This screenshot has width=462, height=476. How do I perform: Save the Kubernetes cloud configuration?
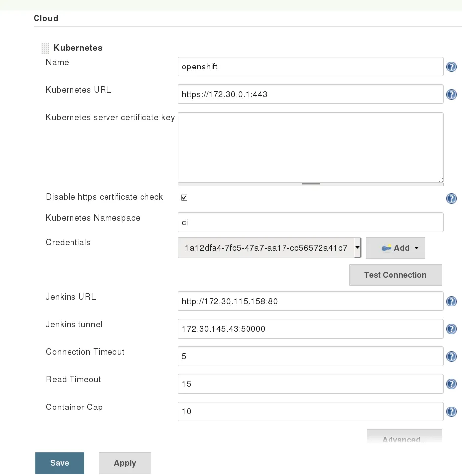click(x=59, y=463)
